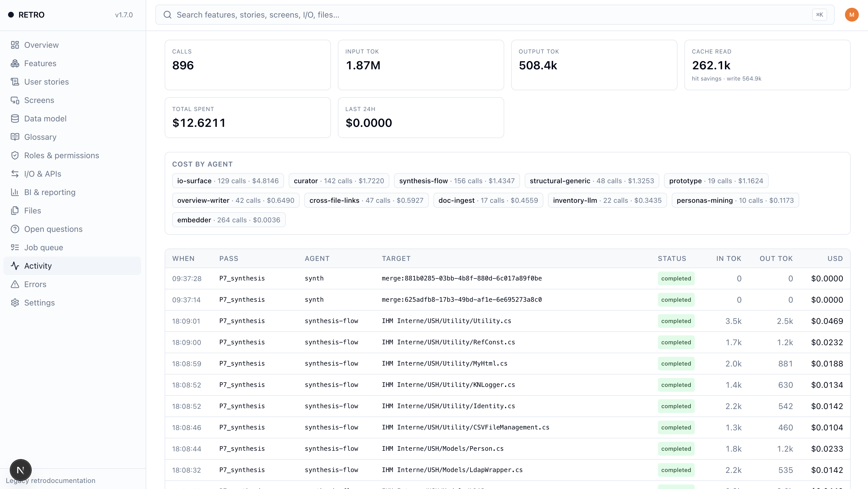Click the cross-file-links agent chip

[366, 200]
